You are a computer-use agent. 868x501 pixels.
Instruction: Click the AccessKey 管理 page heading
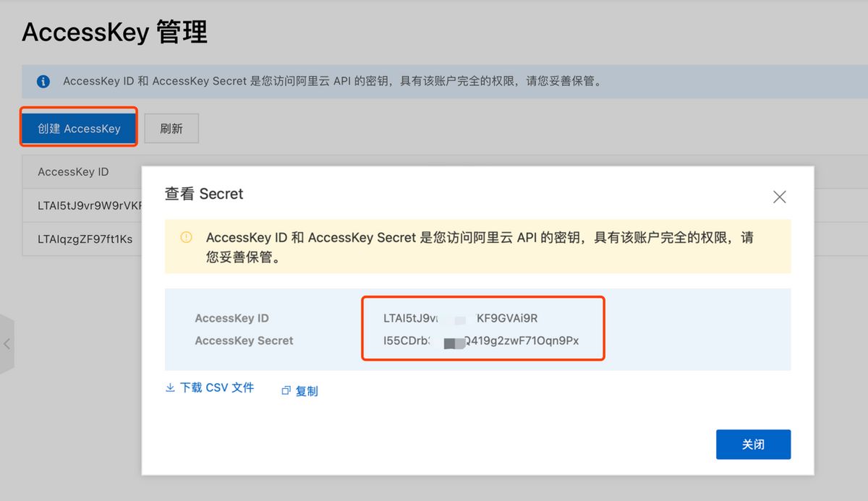(x=114, y=33)
